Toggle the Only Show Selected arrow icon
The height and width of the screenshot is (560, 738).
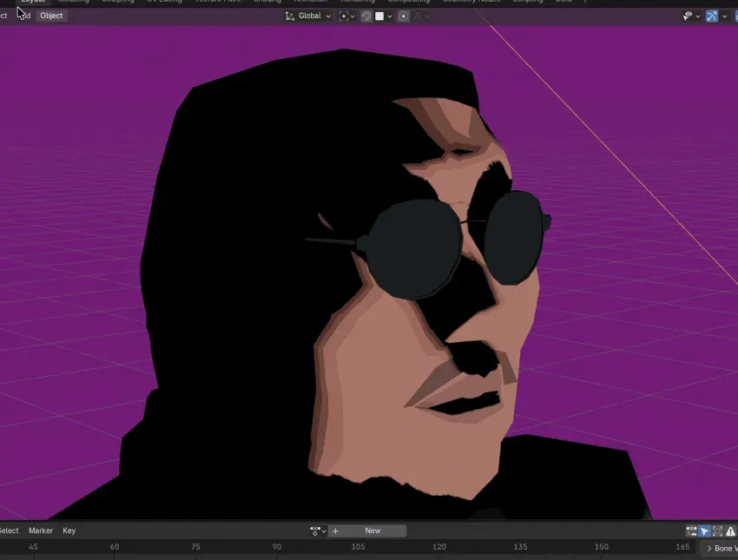[x=705, y=531]
